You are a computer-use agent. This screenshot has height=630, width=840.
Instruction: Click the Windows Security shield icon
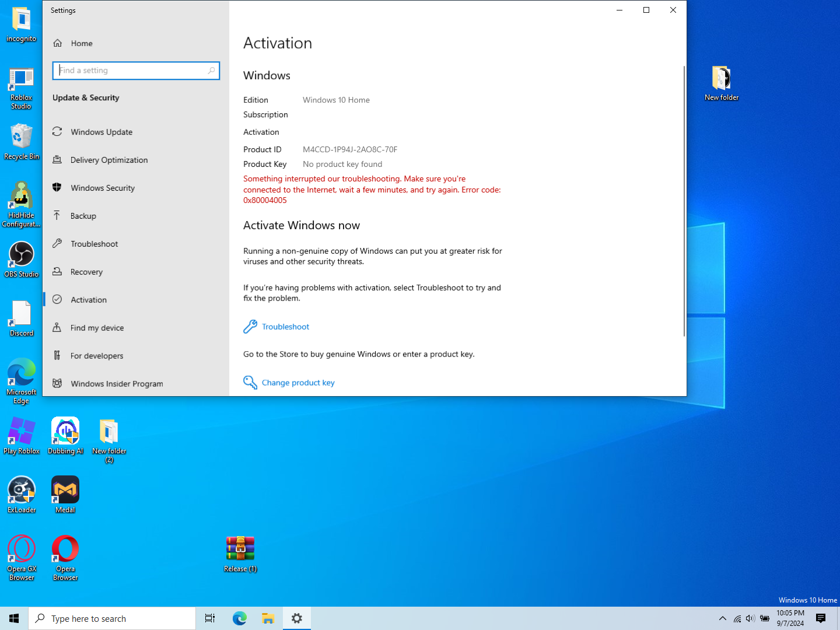point(57,187)
